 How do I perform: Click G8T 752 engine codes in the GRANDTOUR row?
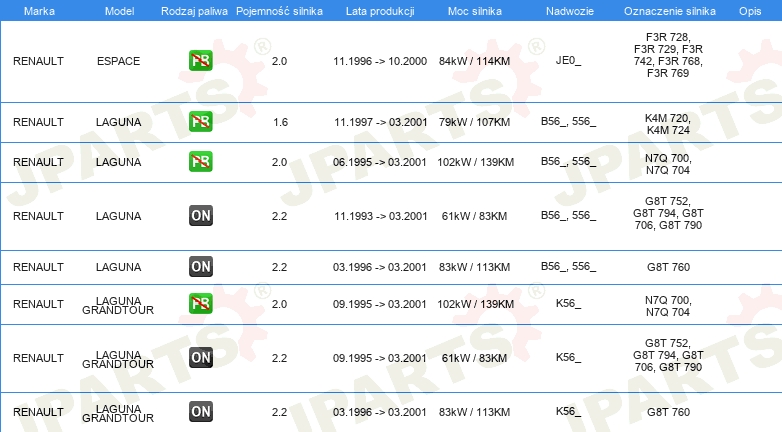668,355
